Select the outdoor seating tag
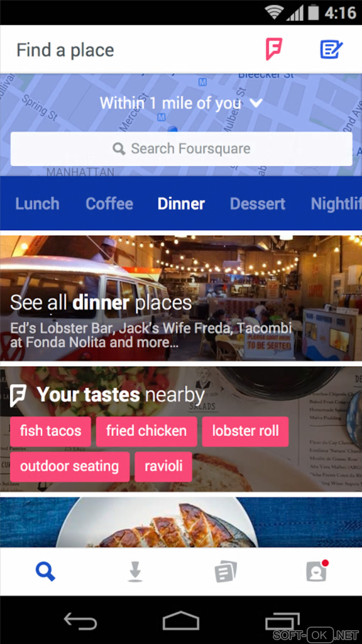Screen dimensions: 362x644 (70, 466)
